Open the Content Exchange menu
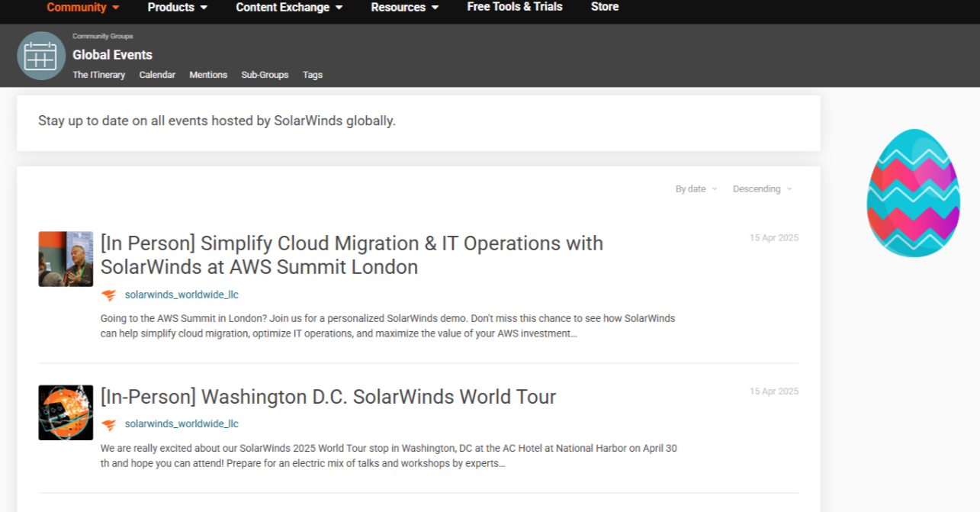Screen dimensions: 980x512 (289, 8)
